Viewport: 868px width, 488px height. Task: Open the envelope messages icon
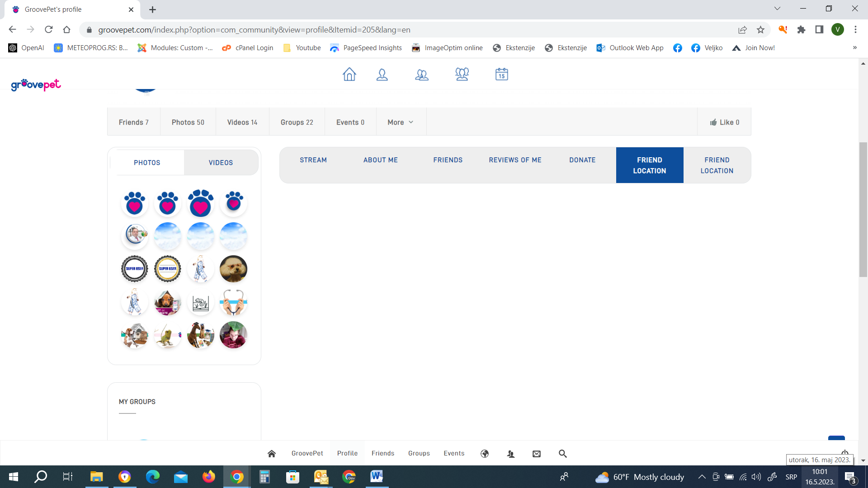pos(537,454)
